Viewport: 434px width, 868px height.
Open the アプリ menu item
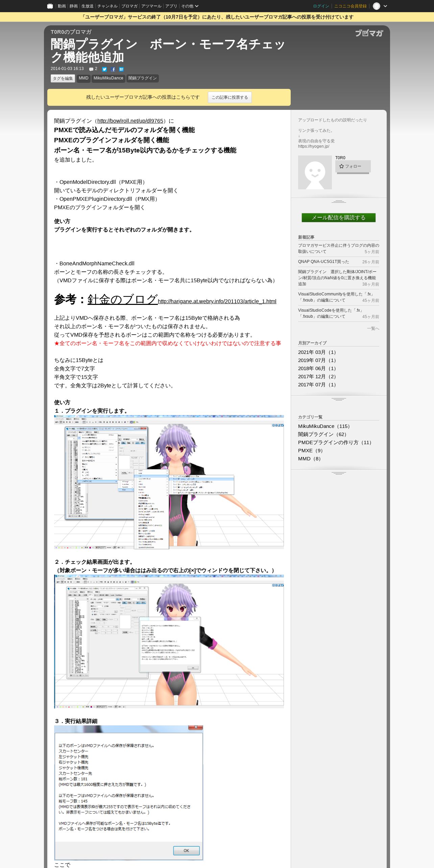click(171, 6)
